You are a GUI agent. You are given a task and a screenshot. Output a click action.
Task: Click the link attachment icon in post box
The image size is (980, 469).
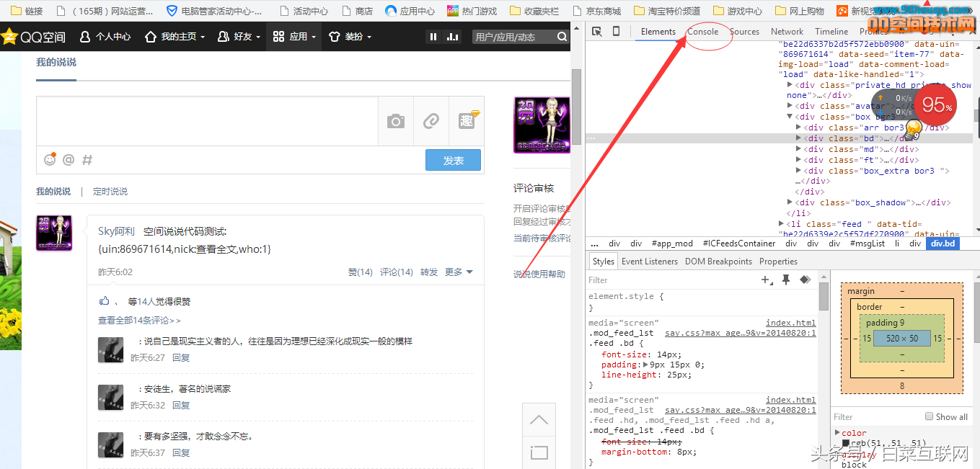pyautogui.click(x=431, y=121)
